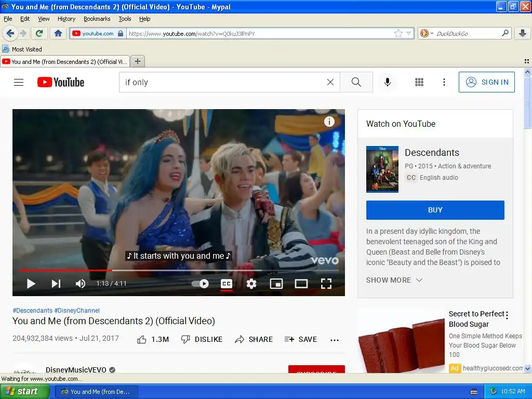This screenshot has width=532, height=399.
Task: Open the Downloads arrow button
Action: (523, 33)
